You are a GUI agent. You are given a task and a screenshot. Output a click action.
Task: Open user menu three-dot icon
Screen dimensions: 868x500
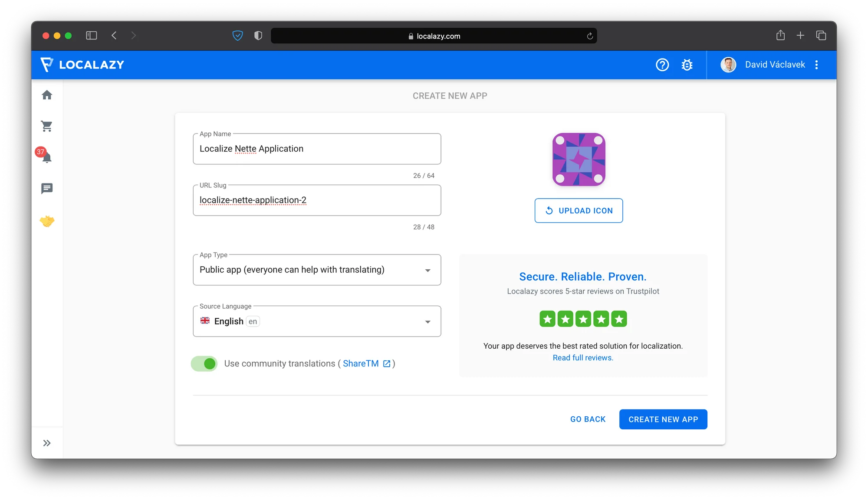(816, 65)
